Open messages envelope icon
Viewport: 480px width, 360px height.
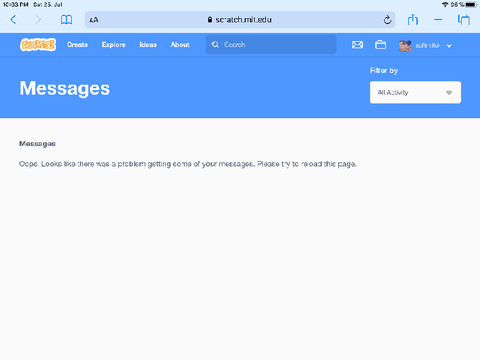point(357,45)
